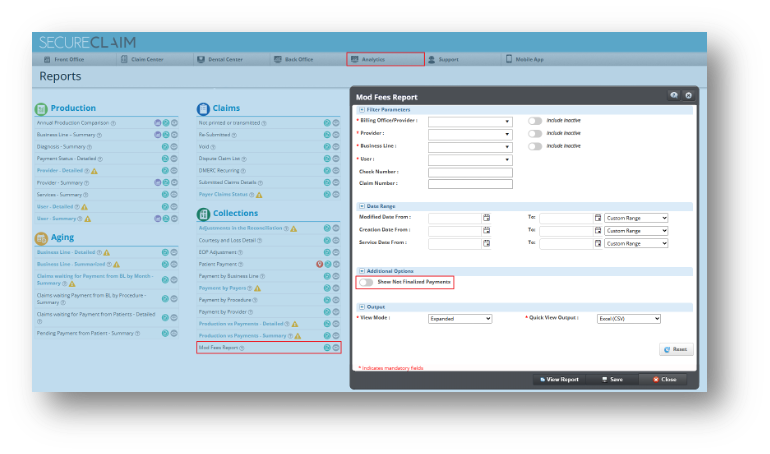The image size is (770, 454).
Task: Click the Claims section clipboard icon
Action: [x=204, y=108]
